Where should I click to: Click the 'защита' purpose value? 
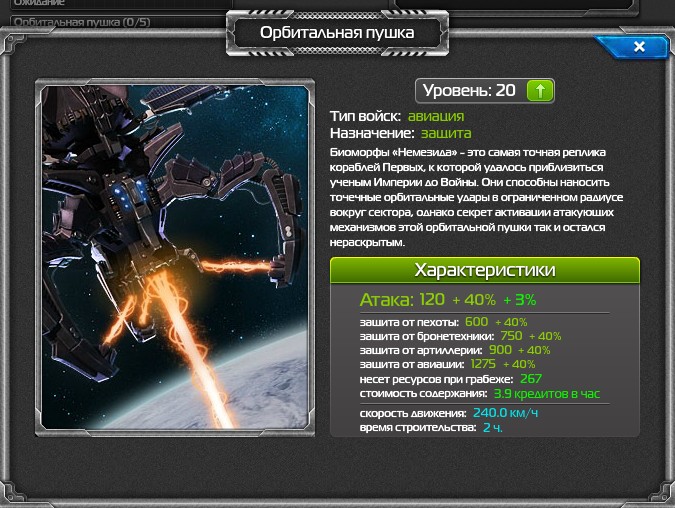pos(446,133)
